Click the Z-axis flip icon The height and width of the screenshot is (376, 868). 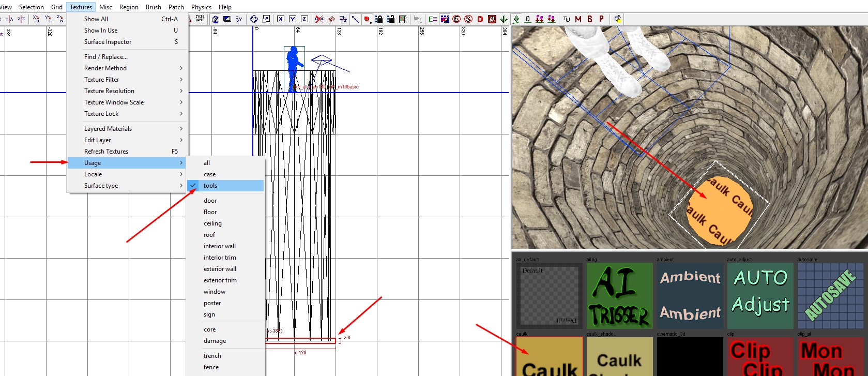tap(21, 19)
